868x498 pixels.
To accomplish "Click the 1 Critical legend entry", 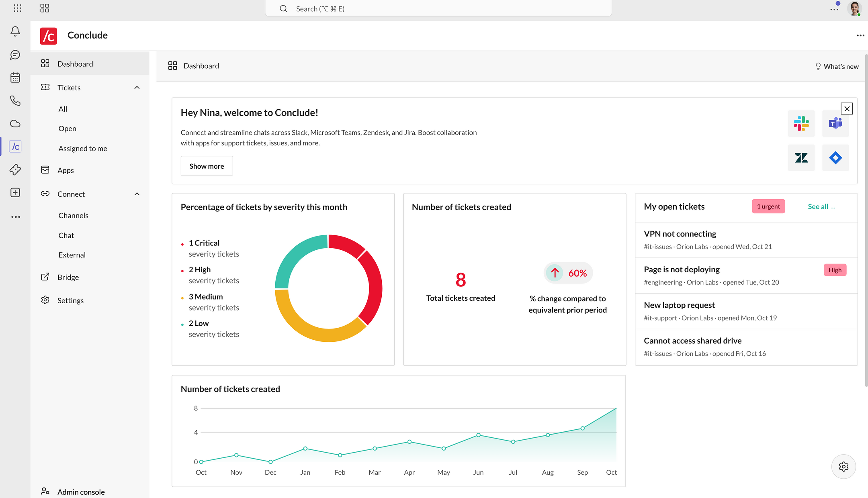I will pyautogui.click(x=210, y=248).
